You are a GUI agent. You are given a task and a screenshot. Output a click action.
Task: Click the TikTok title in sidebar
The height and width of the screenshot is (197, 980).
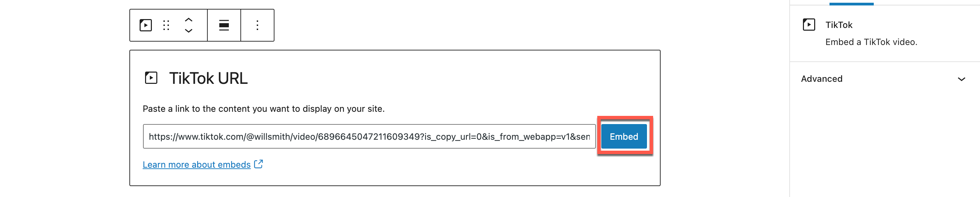pyautogui.click(x=838, y=25)
